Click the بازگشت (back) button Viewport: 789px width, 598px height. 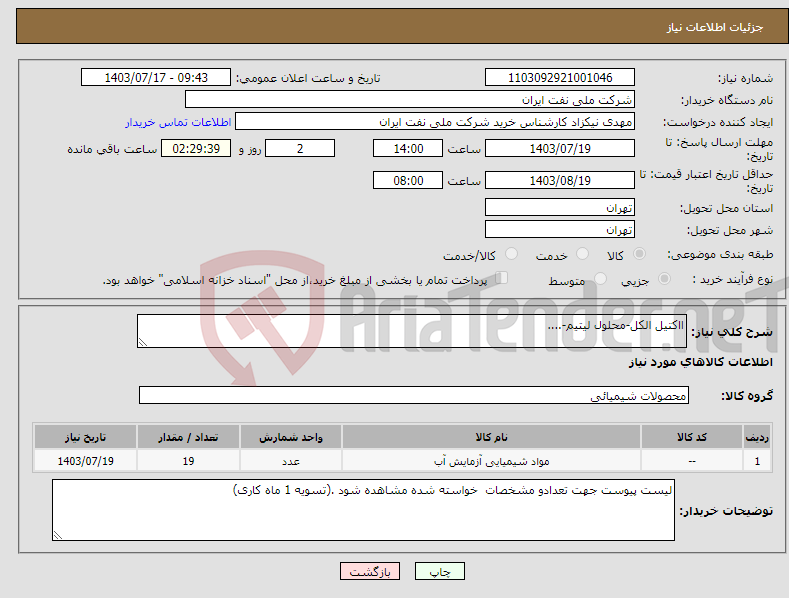[x=370, y=571]
